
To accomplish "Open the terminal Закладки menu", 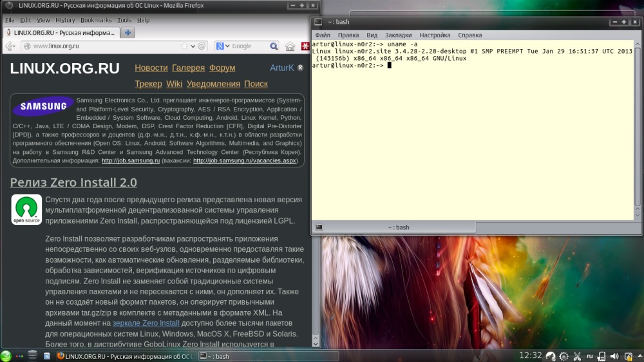I will pos(398,35).
